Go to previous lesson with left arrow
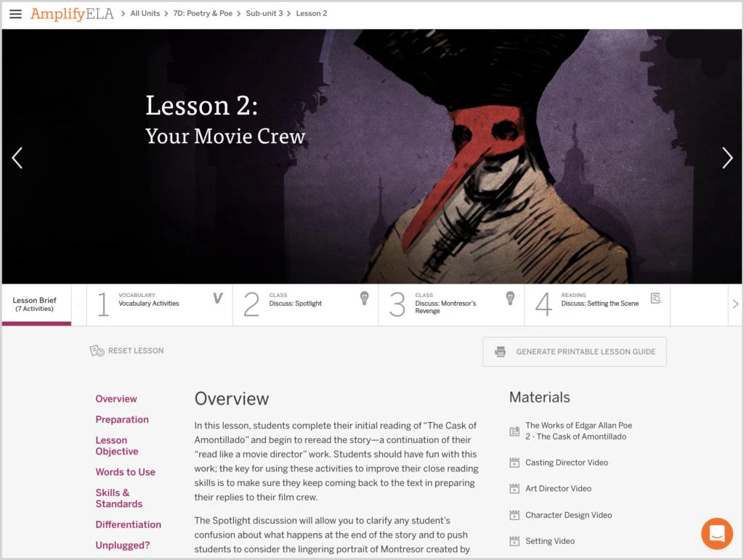This screenshot has height=560, width=744. pos(17,158)
